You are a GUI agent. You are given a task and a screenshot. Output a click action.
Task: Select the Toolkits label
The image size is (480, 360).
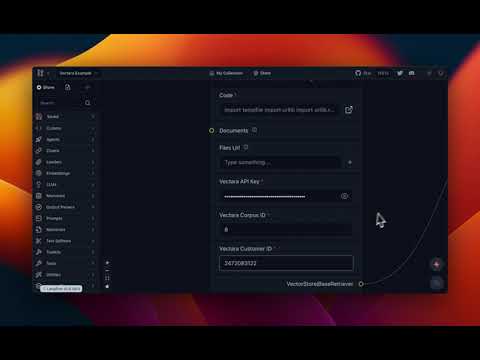point(53,252)
